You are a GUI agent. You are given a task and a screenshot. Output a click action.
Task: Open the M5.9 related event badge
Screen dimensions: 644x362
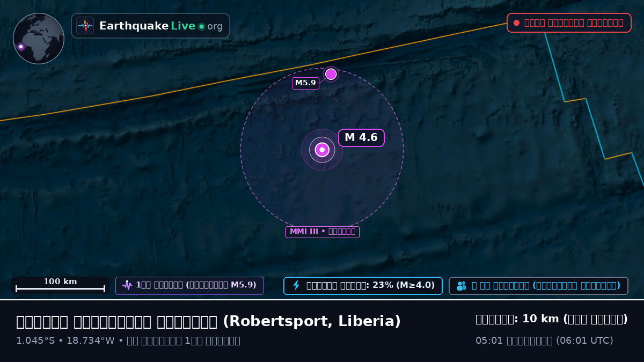coord(189,286)
